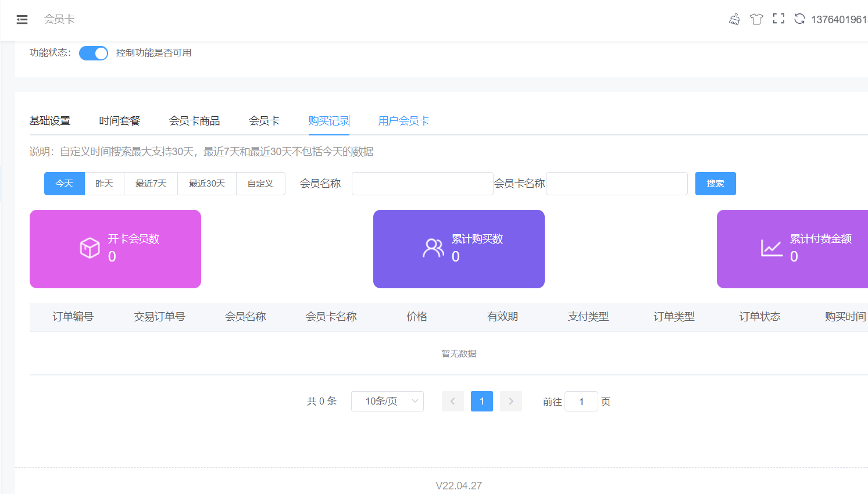
Task: Click the 会员名称 column header in the table
Action: click(x=245, y=317)
